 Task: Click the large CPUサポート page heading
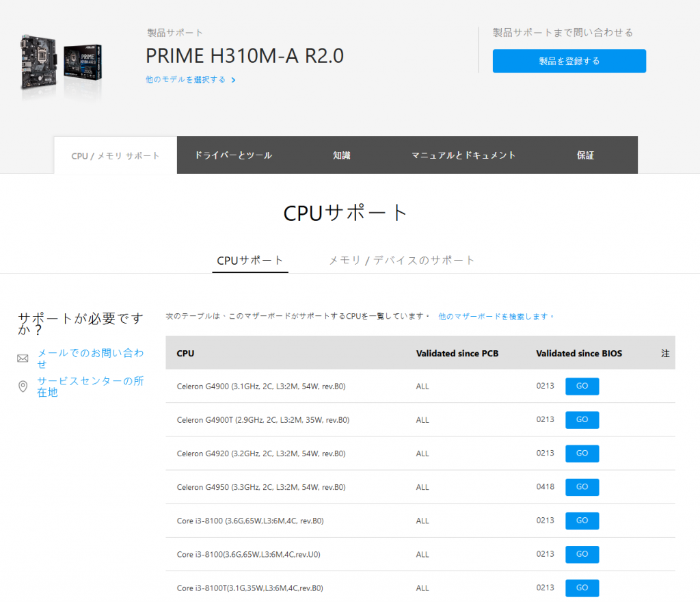(345, 213)
